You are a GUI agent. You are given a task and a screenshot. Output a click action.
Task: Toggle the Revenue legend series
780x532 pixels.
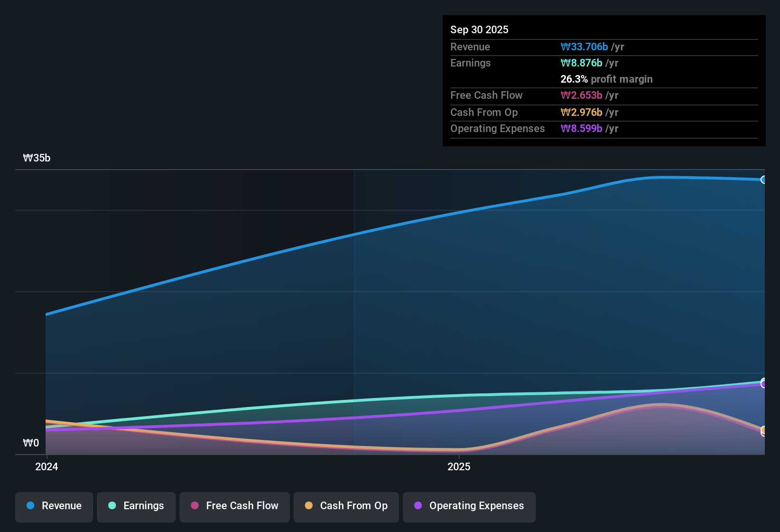(x=54, y=506)
